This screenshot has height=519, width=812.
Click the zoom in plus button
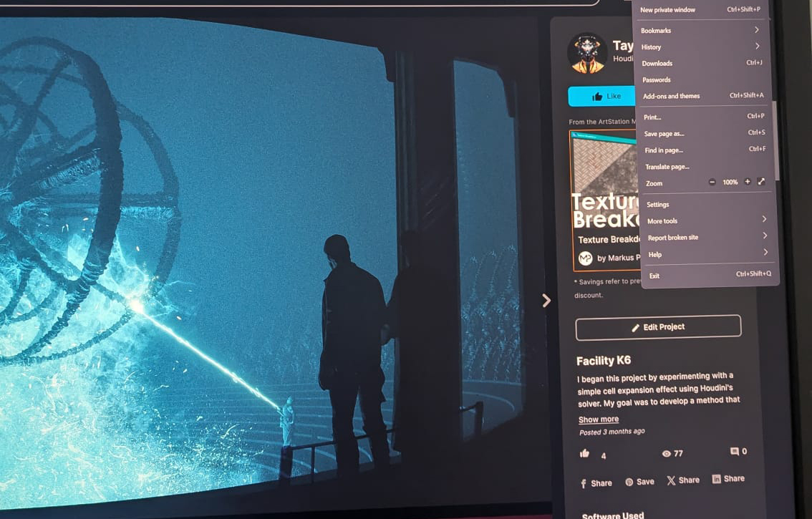(748, 182)
